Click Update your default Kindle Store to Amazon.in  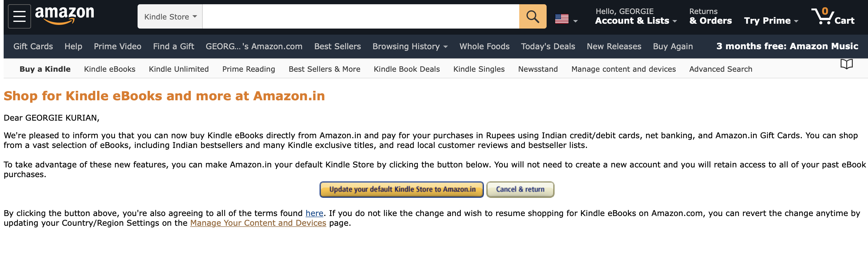coord(401,189)
